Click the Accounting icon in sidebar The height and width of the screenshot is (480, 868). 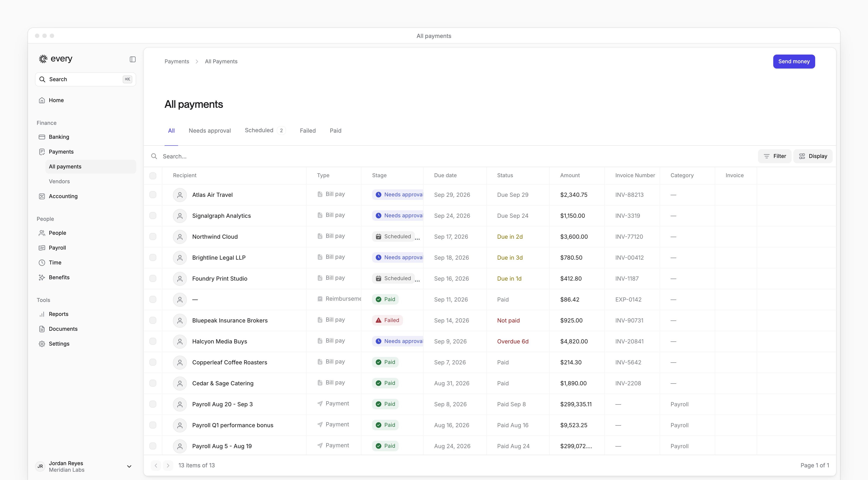pos(42,196)
